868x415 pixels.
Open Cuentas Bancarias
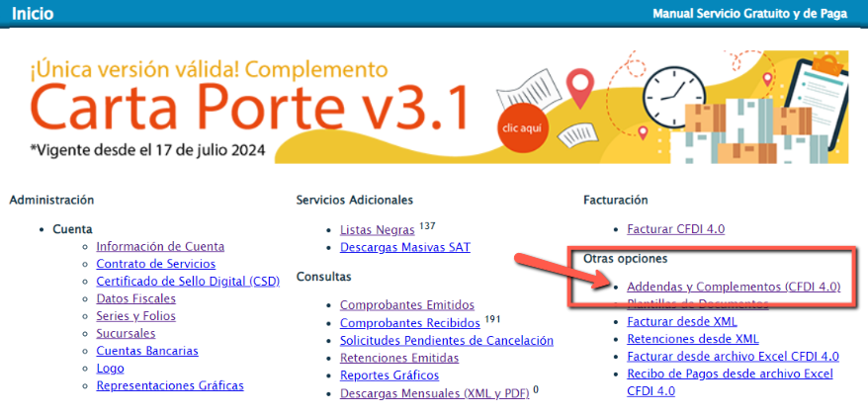point(147,351)
